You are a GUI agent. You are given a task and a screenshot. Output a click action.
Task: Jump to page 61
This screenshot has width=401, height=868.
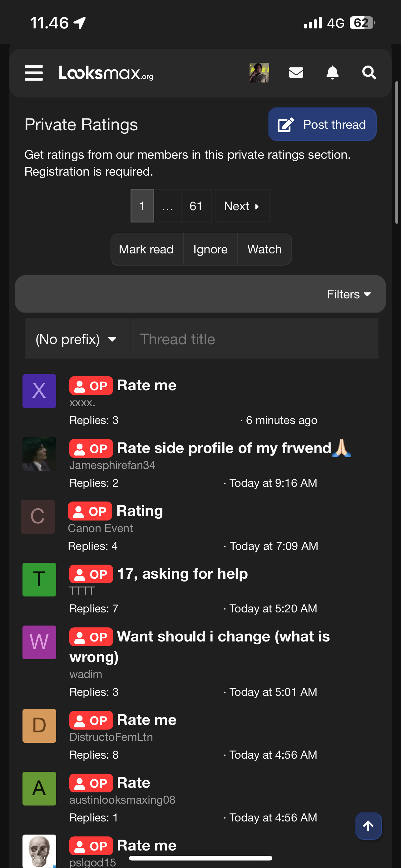tap(196, 206)
